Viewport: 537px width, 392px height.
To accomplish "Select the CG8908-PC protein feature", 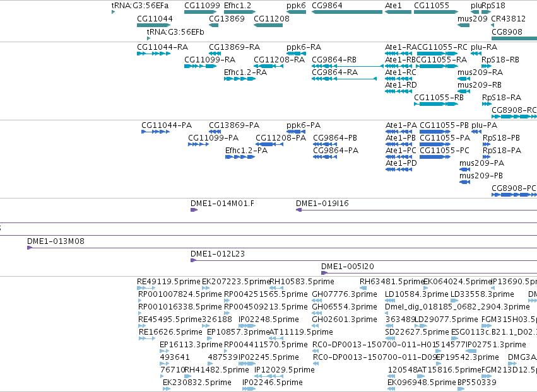I will 514,195.
